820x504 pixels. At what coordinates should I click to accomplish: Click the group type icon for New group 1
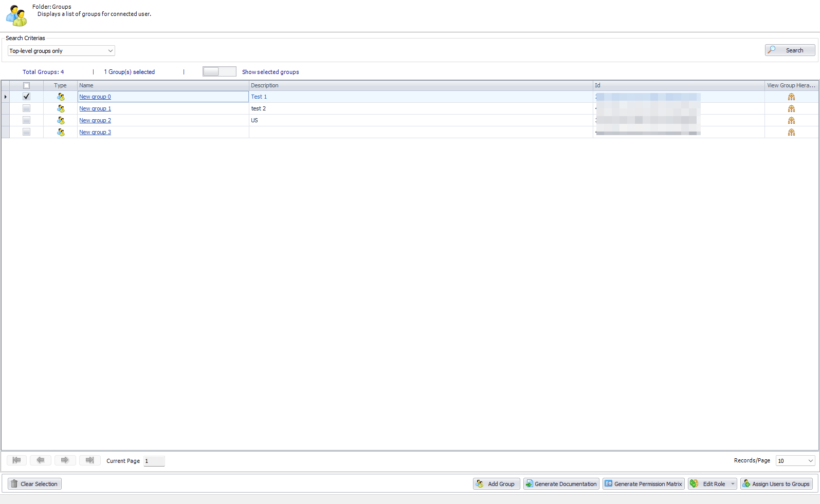coord(61,108)
